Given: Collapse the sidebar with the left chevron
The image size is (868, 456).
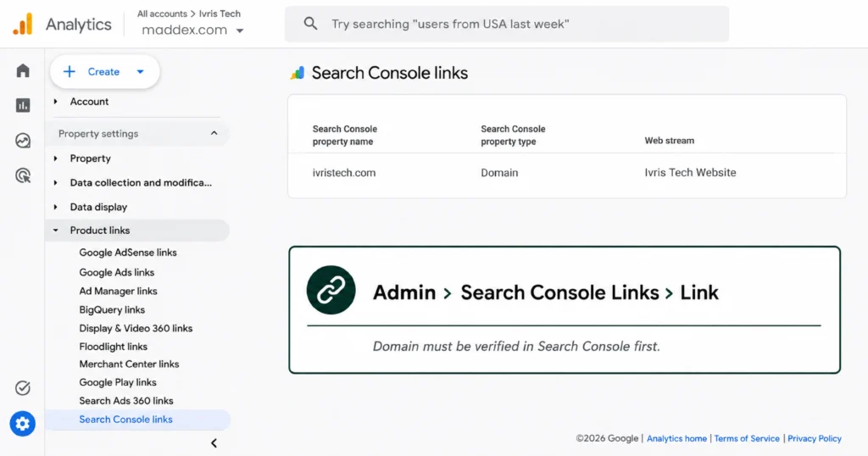Looking at the screenshot, I should tap(214, 443).
